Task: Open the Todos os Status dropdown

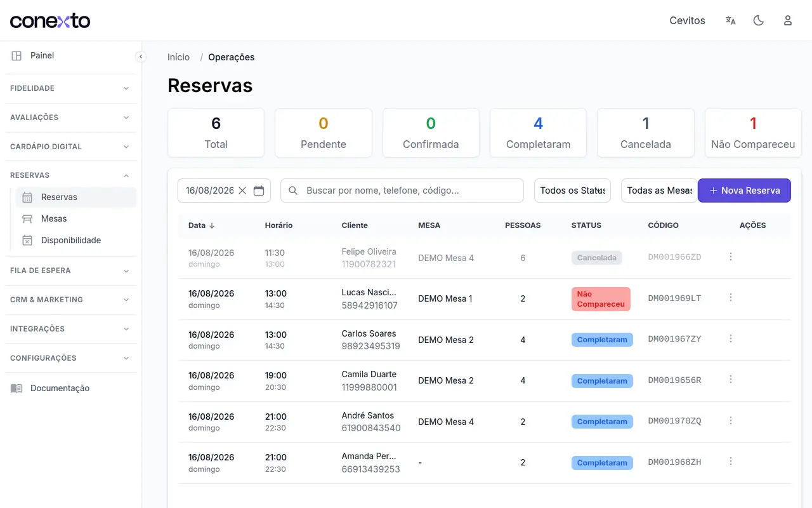Action: [572, 190]
